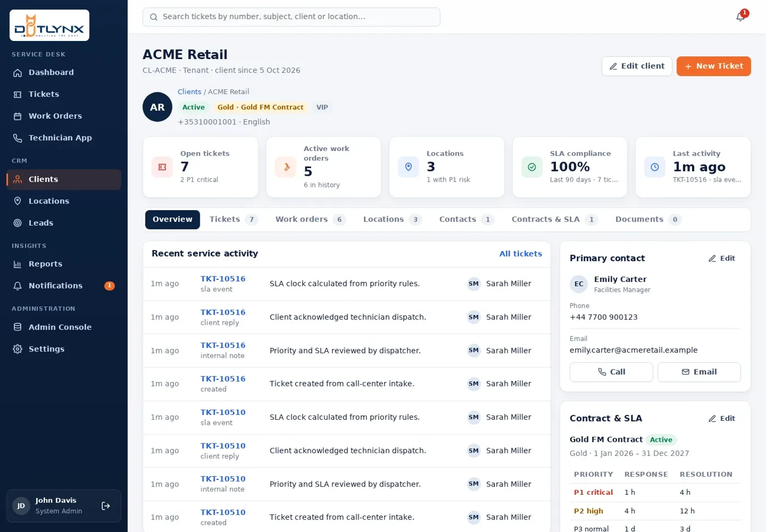766x532 pixels.
Task: Open the Contacts tab
Action: point(467,219)
